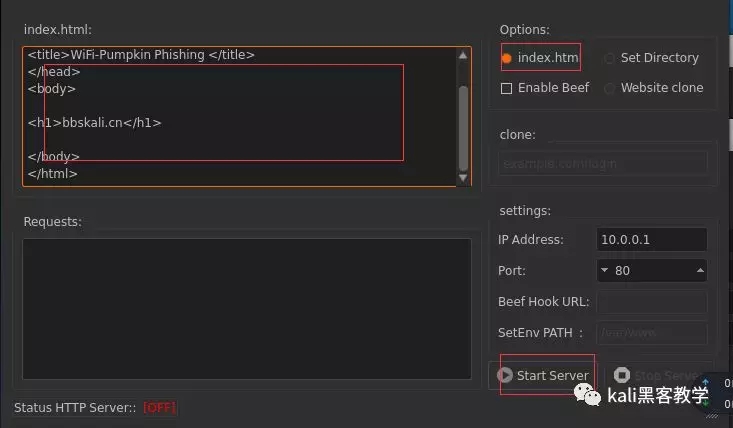Select the Set Directory radio option
This screenshot has width=733, height=428.
tap(610, 58)
